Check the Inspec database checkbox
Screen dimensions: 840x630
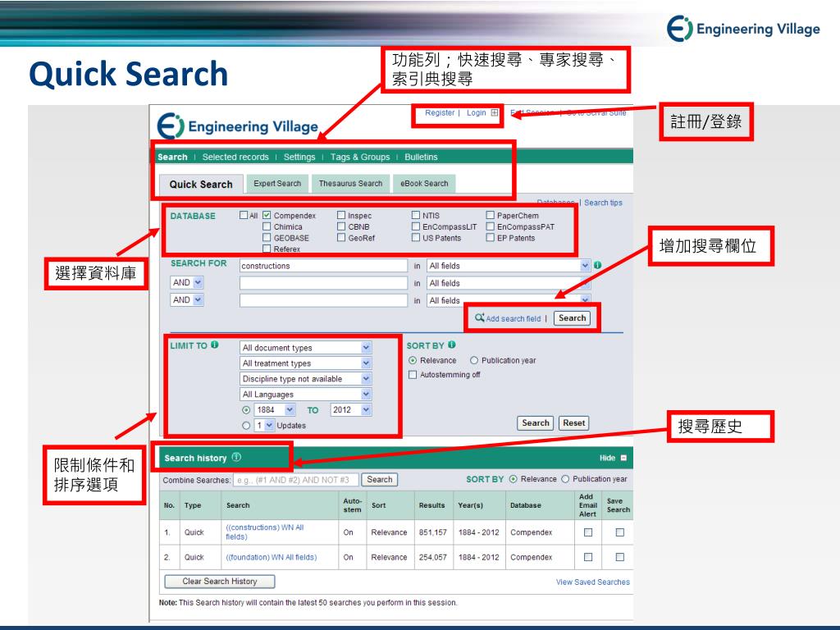341,216
